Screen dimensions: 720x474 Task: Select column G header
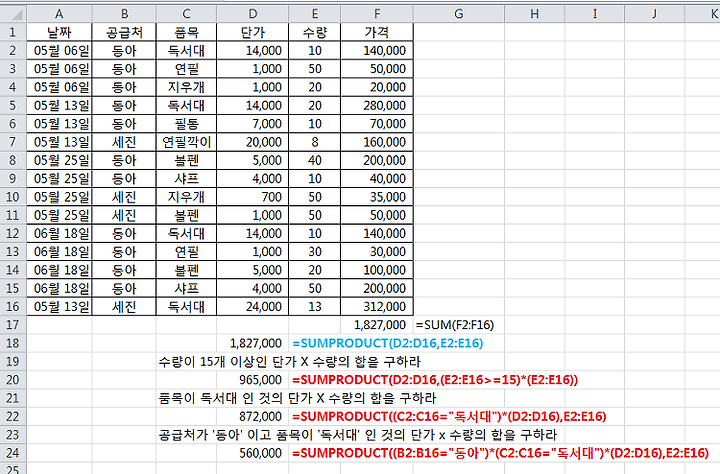(x=459, y=14)
